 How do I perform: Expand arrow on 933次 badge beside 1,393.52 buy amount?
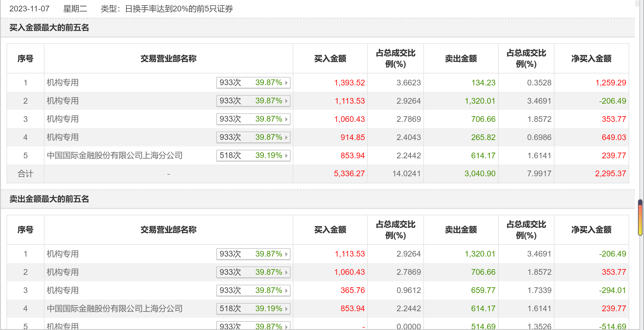point(286,83)
